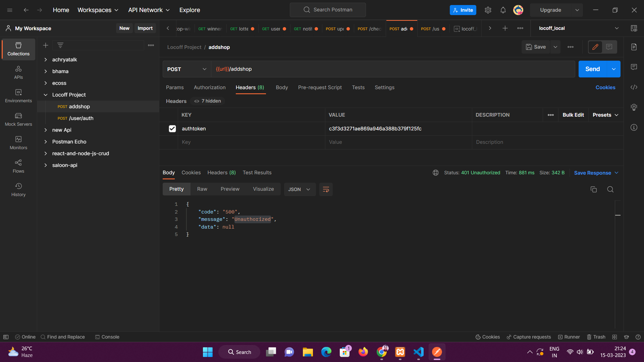The height and width of the screenshot is (362, 644).
Task: Open the locoff_local environment dropdown
Action: tap(579, 28)
